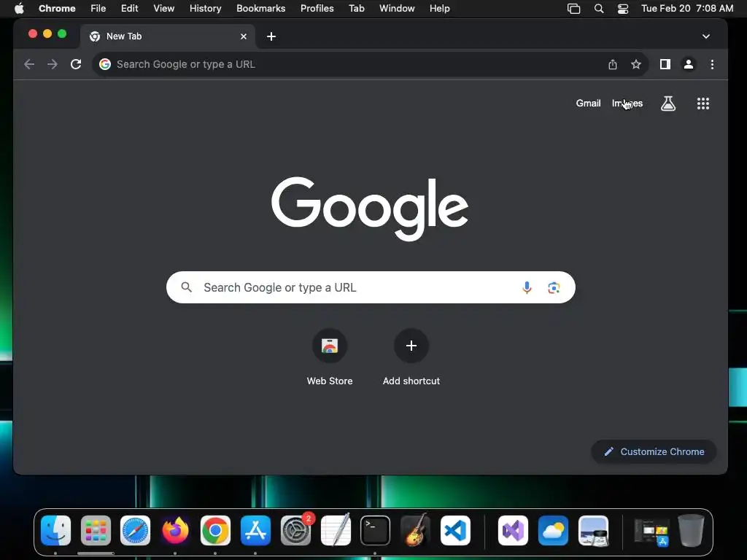The width and height of the screenshot is (747, 560).
Task: Open the Help menu
Action: coord(439,9)
